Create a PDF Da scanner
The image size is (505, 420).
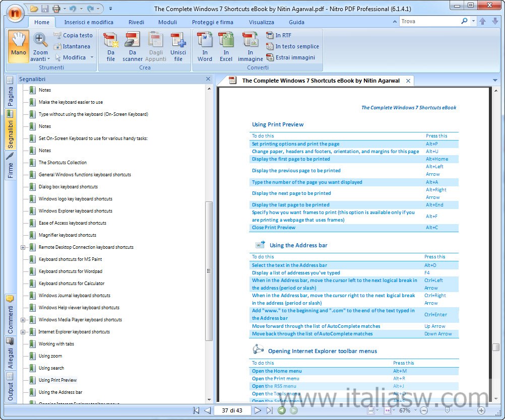pos(133,46)
